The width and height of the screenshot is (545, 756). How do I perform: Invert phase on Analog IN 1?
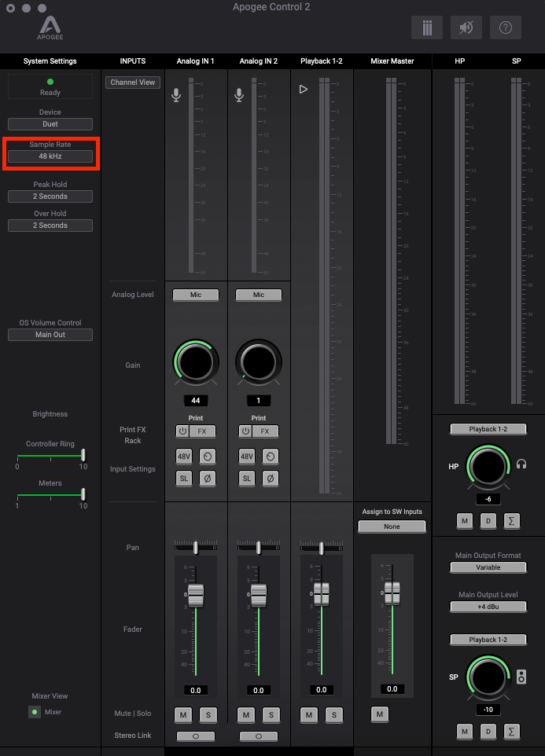(x=208, y=479)
